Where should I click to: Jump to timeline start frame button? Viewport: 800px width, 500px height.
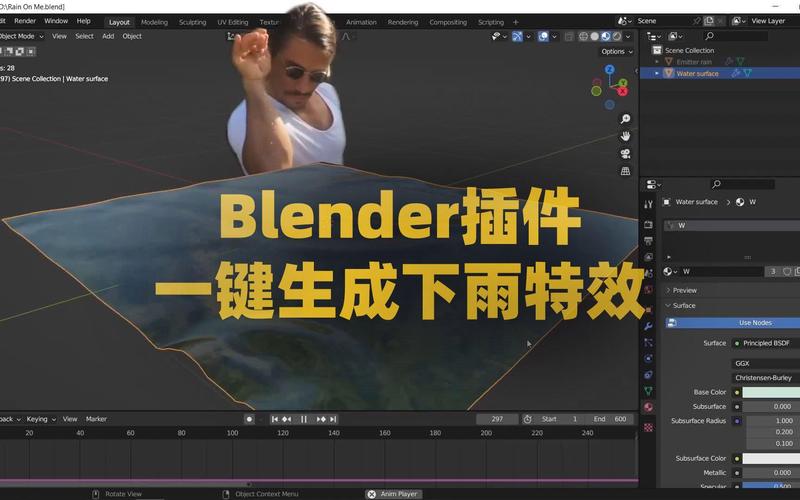click(x=274, y=419)
